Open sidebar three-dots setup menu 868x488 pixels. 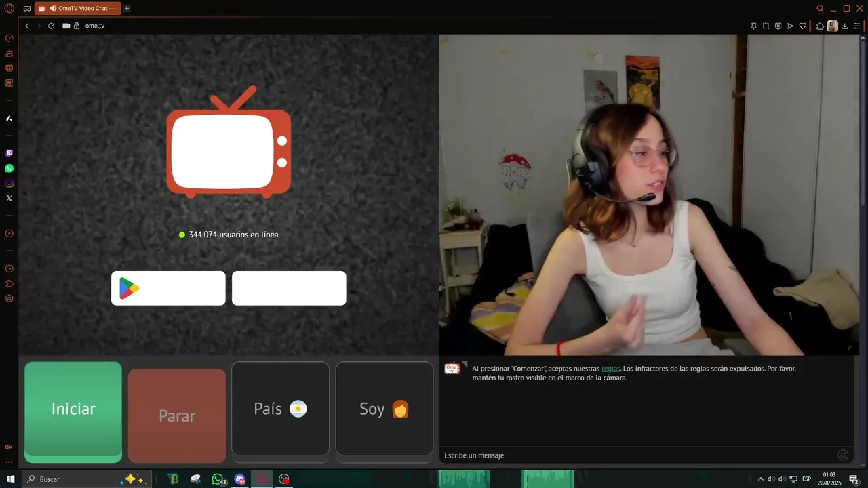click(9, 462)
